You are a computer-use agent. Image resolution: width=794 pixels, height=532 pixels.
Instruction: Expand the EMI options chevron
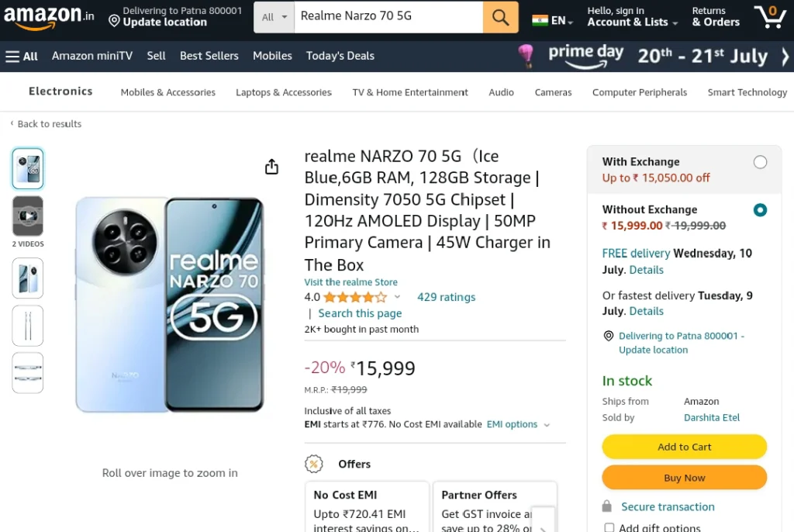(x=547, y=424)
